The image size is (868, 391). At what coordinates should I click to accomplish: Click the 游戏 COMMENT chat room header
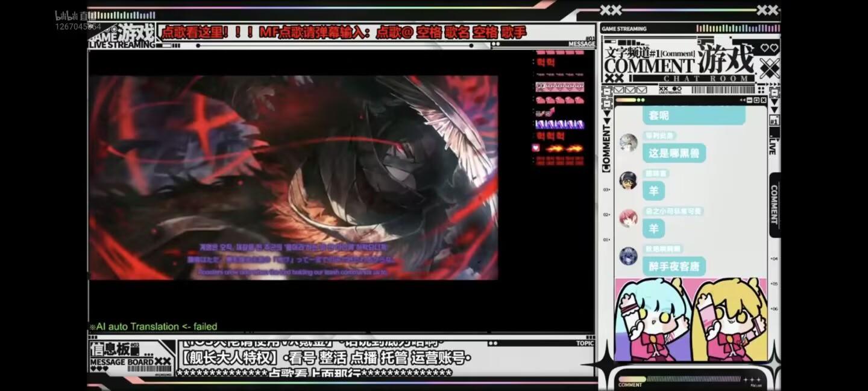[680, 63]
